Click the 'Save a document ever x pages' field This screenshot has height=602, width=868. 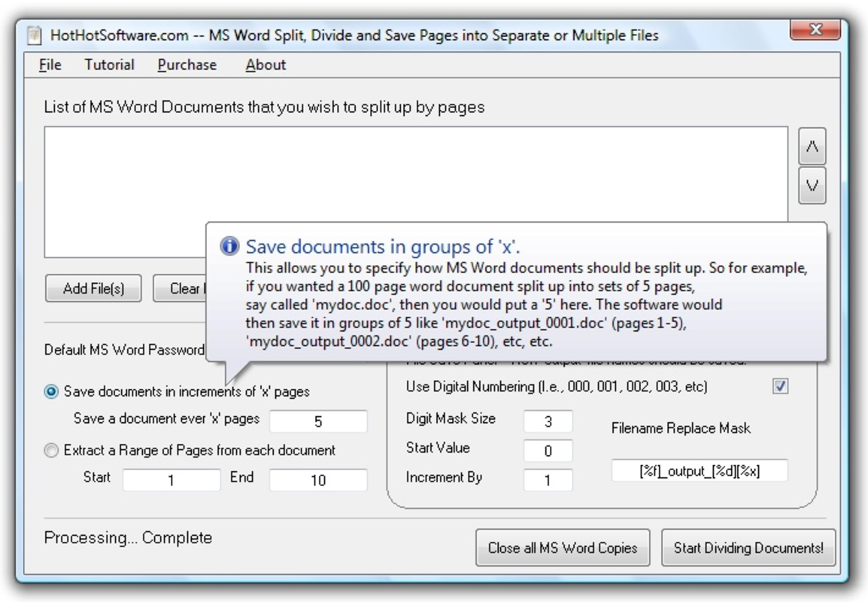[318, 421]
